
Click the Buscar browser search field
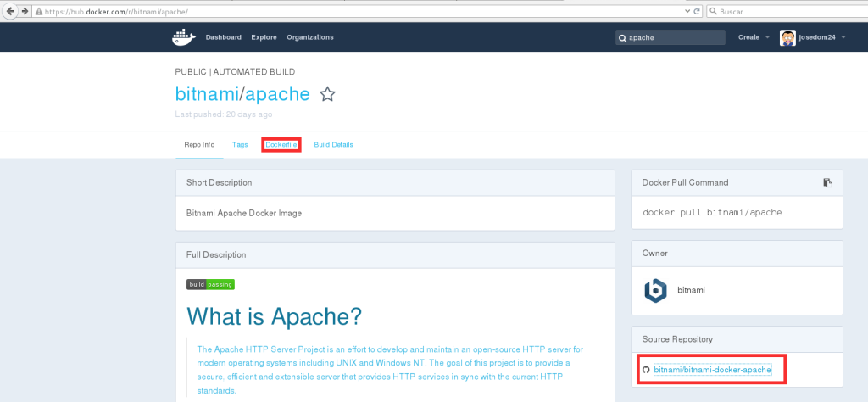tap(789, 11)
